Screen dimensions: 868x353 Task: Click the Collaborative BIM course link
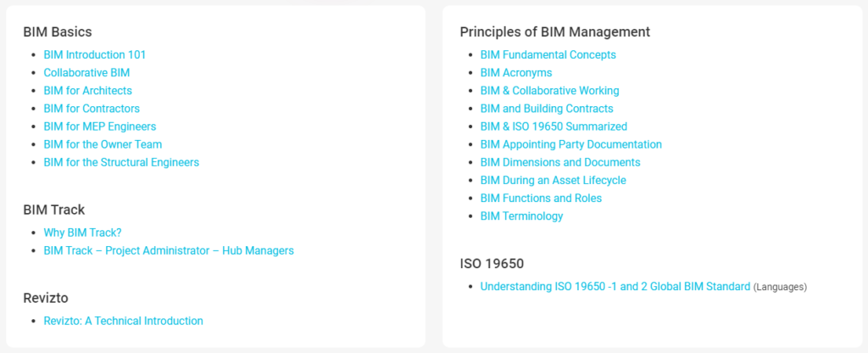coord(86,73)
